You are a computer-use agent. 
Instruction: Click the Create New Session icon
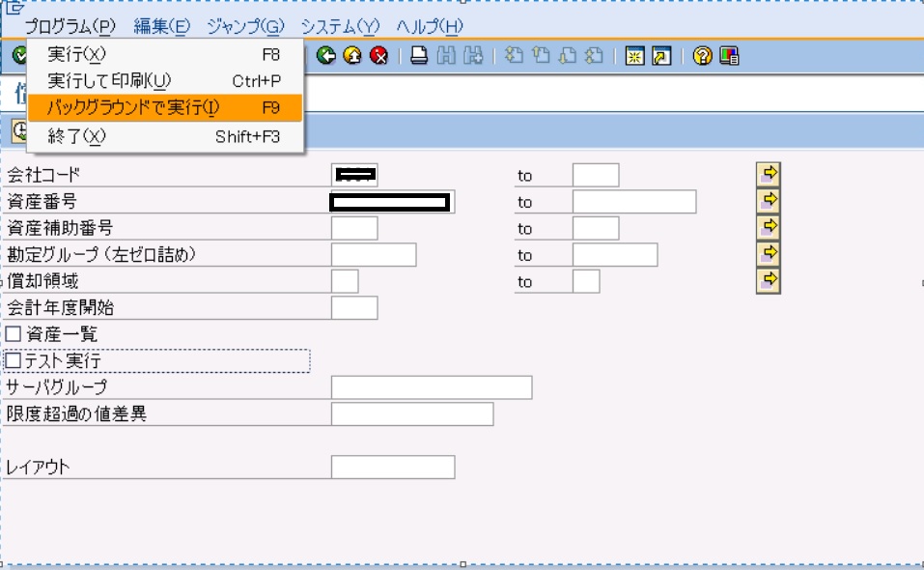pyautogui.click(x=634, y=56)
